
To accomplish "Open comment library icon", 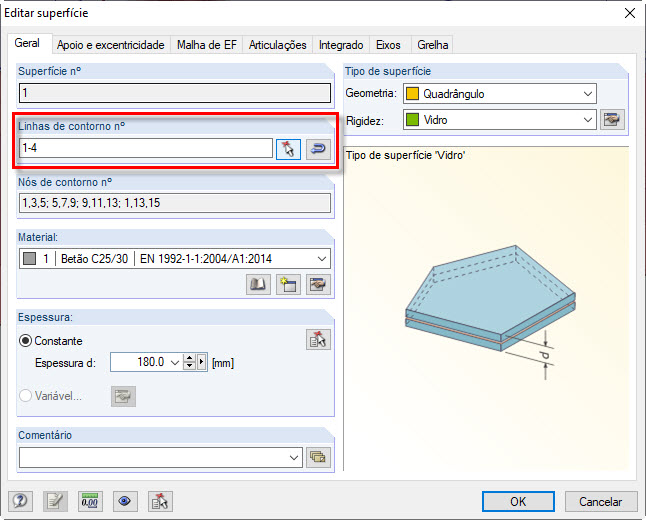I will pyautogui.click(x=318, y=457).
